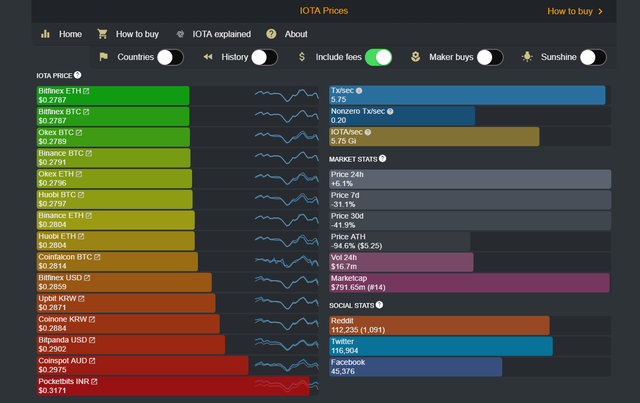Image resolution: width=640 pixels, height=403 pixels.
Task: Open external link icon for Coinfalcon BTC
Action: [97, 257]
